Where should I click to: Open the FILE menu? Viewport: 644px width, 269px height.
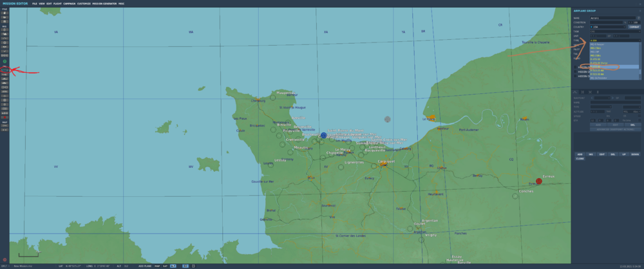(x=35, y=3)
